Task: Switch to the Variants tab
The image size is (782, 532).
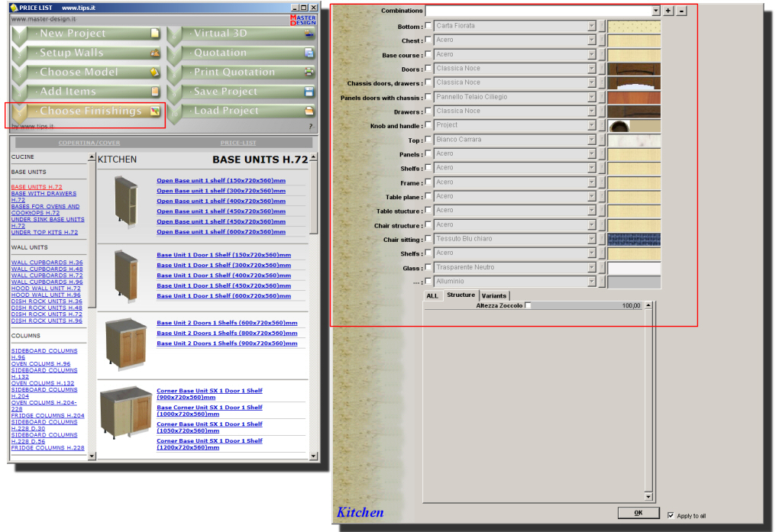Action: [x=494, y=295]
